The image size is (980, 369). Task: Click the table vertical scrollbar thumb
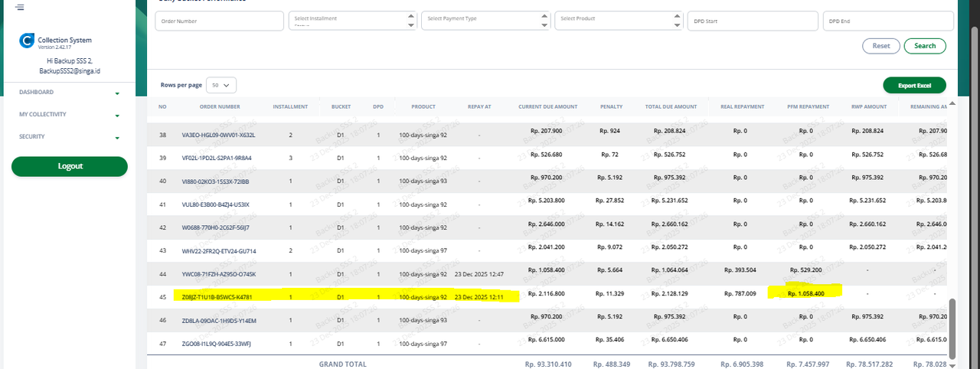point(952,328)
